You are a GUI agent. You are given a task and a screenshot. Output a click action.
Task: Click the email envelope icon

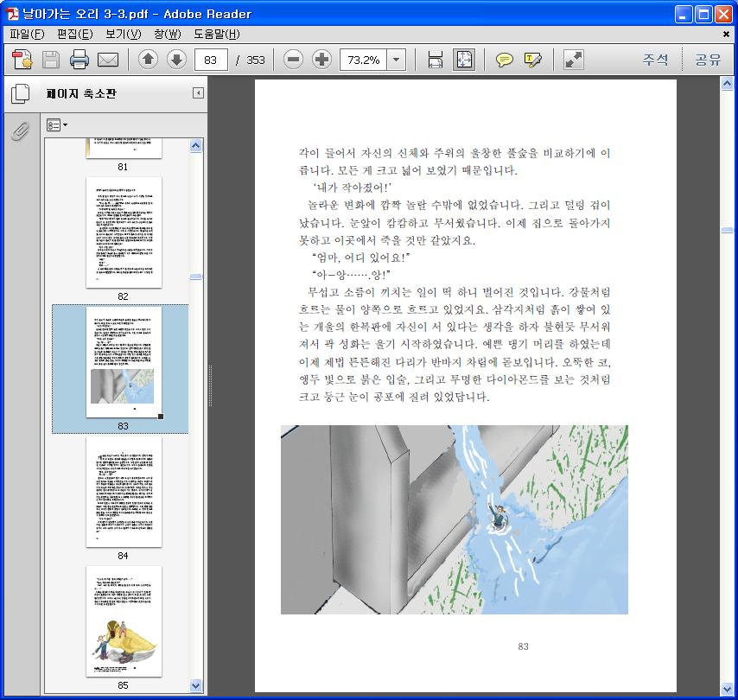pyautogui.click(x=108, y=60)
